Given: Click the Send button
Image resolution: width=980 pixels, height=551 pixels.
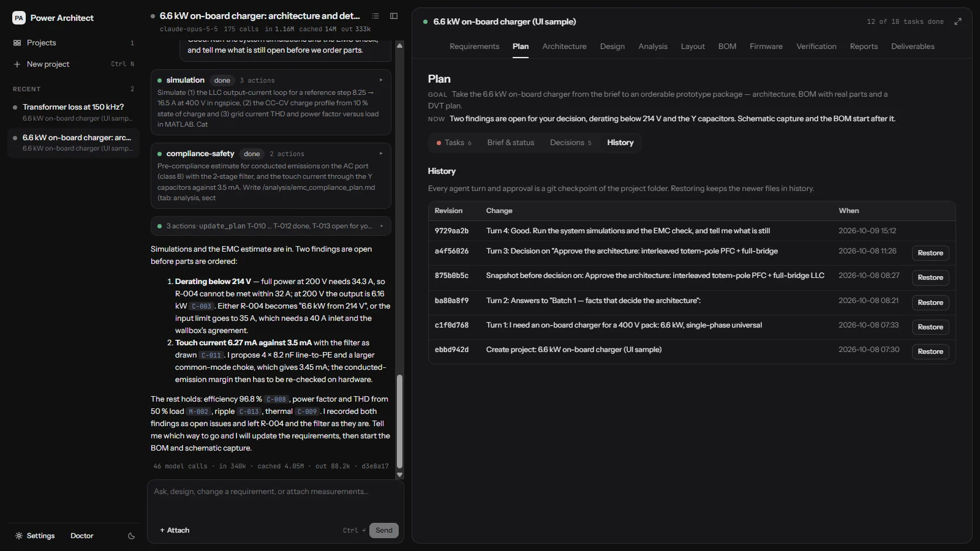Looking at the screenshot, I should tap(384, 530).
